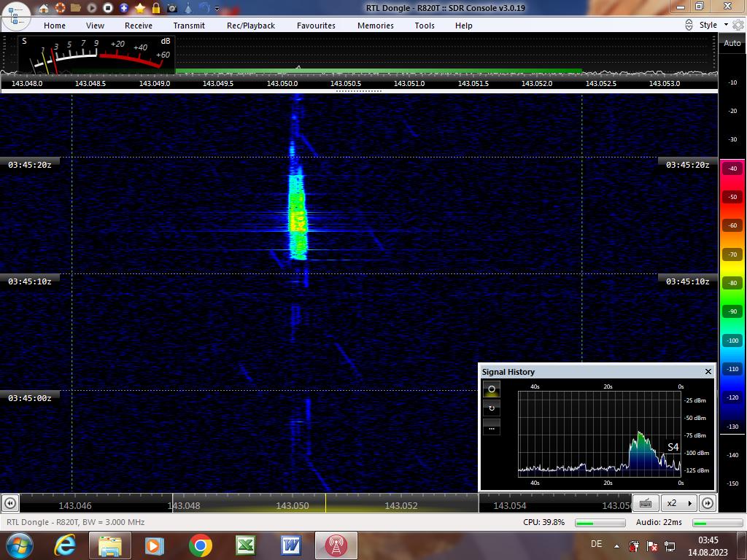This screenshot has width=747, height=560.
Task: Click the power plug tray icon
Action: tap(634, 545)
